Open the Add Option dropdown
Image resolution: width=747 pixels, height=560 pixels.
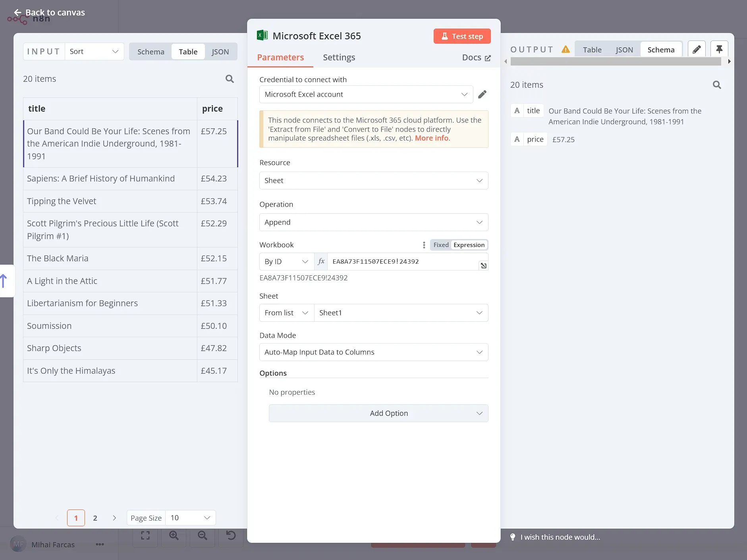(378, 413)
